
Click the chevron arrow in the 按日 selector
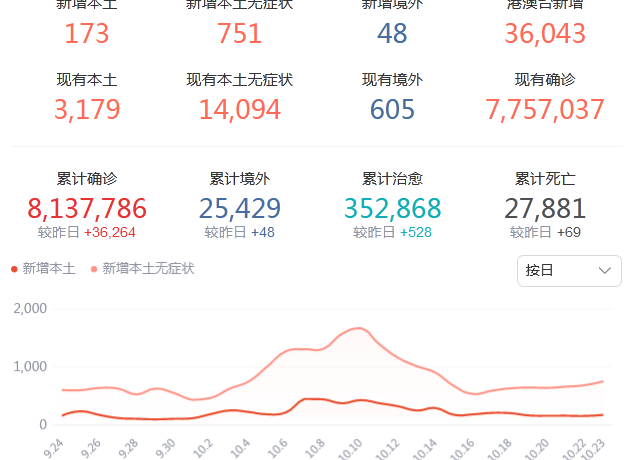(604, 271)
